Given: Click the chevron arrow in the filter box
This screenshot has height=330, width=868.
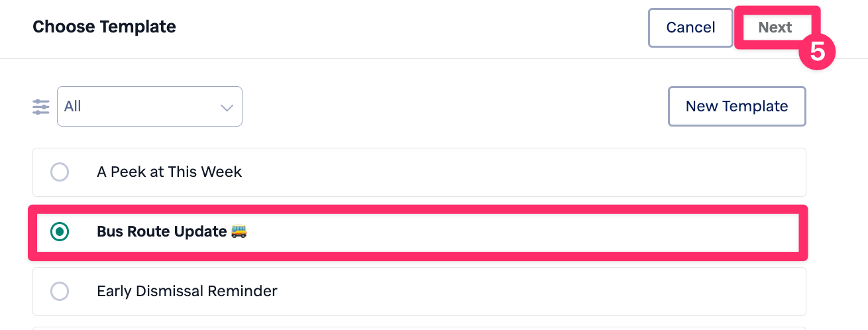Looking at the screenshot, I should tap(227, 107).
